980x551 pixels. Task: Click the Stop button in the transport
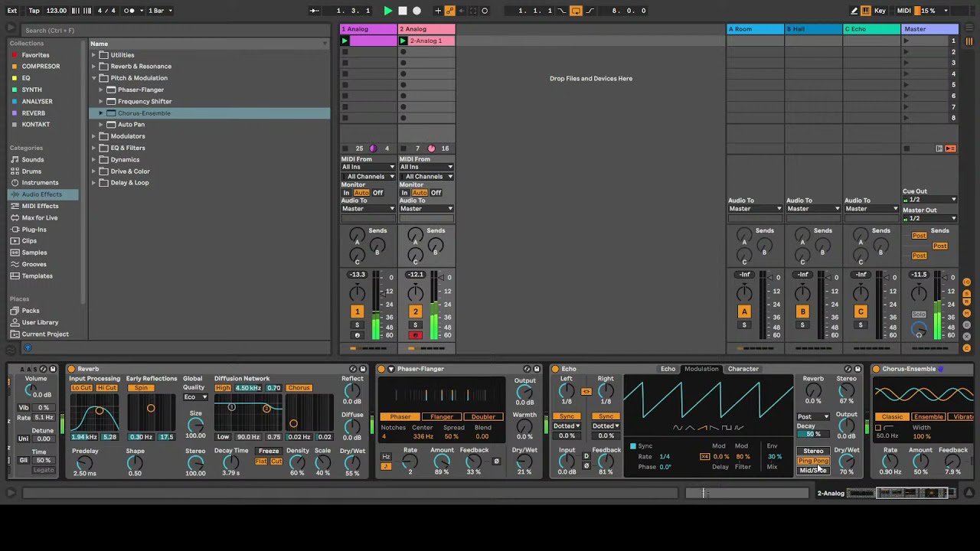(x=403, y=11)
